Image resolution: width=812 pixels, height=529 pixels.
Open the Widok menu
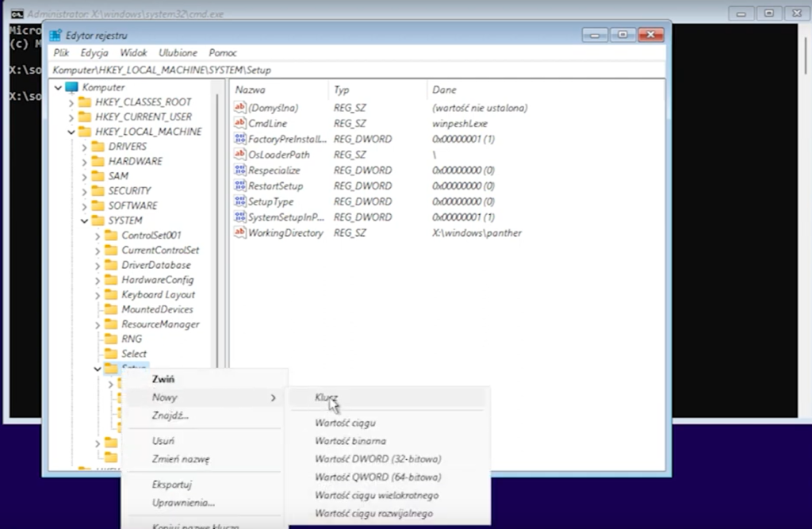[133, 53]
